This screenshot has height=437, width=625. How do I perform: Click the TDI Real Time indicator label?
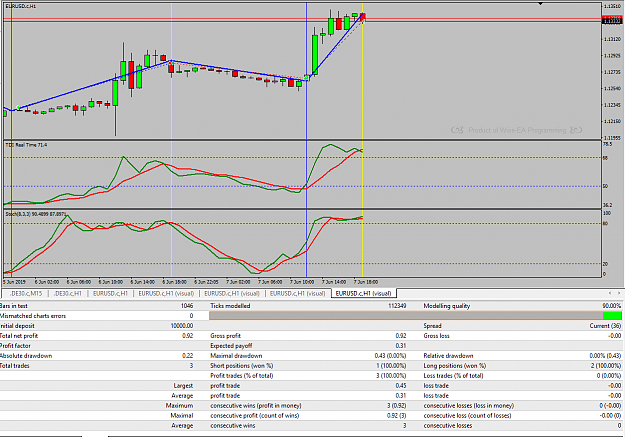(x=26, y=145)
